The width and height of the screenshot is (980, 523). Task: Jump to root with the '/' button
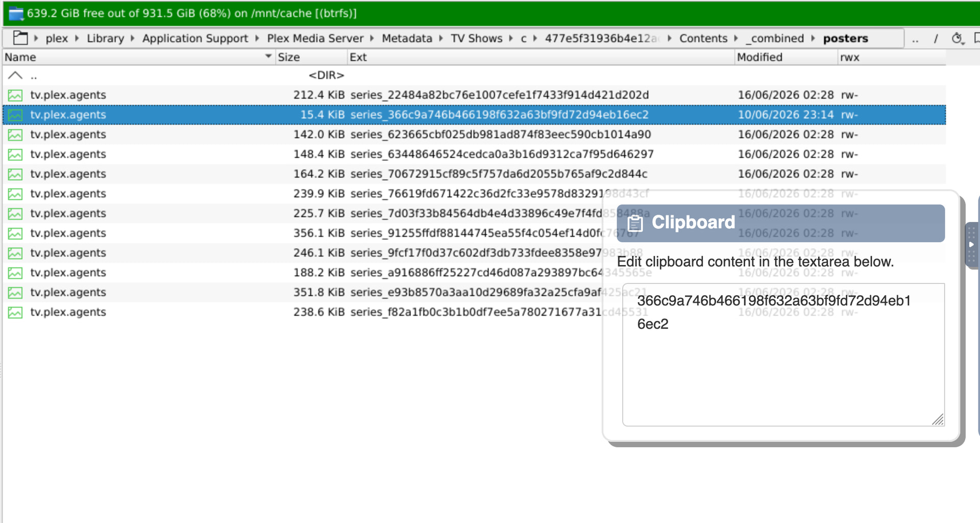tap(936, 39)
